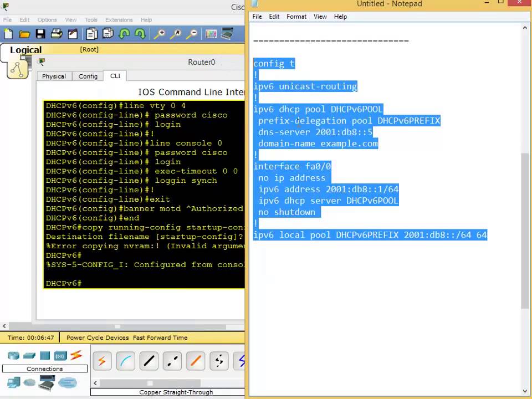Save the project using the floppy disk icon
The image size is (532, 399).
point(40,34)
